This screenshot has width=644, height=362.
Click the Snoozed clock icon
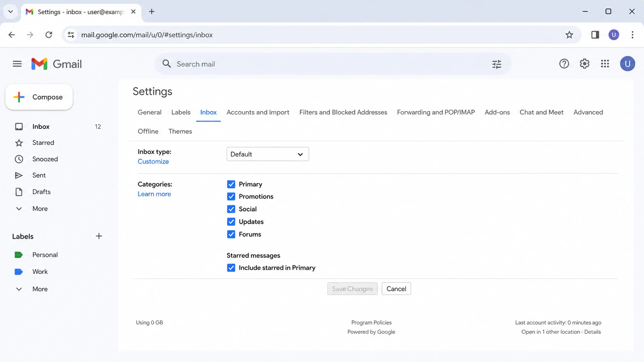[x=19, y=159]
